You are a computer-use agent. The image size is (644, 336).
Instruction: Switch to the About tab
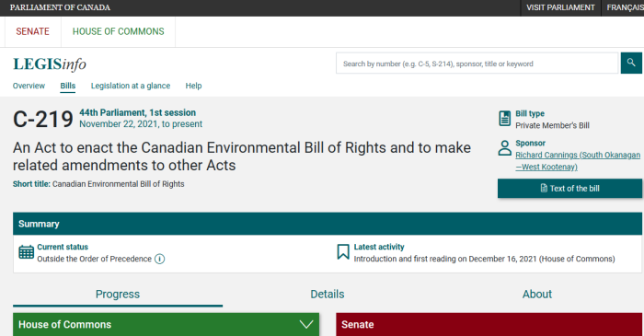[x=536, y=294]
